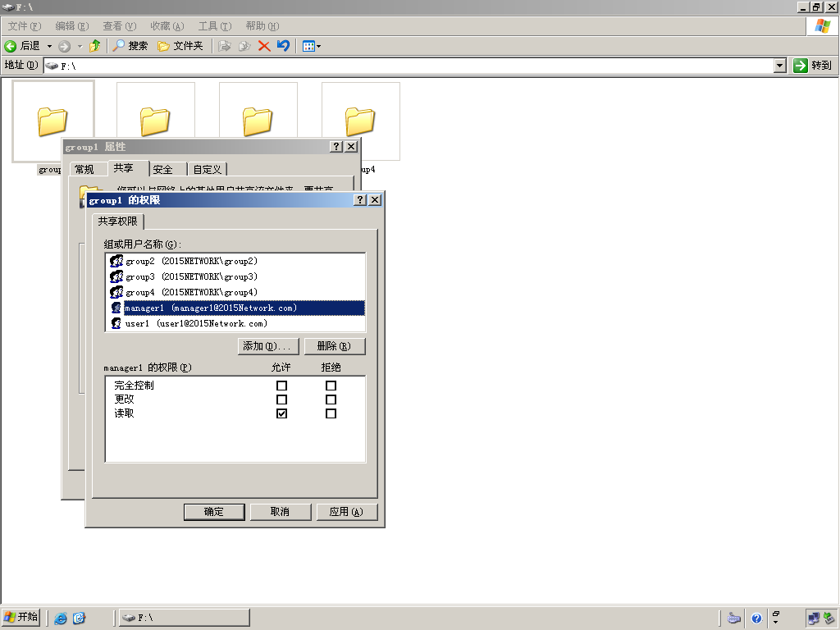
Task: Open the Help (帮助) menu
Action: 262,25
